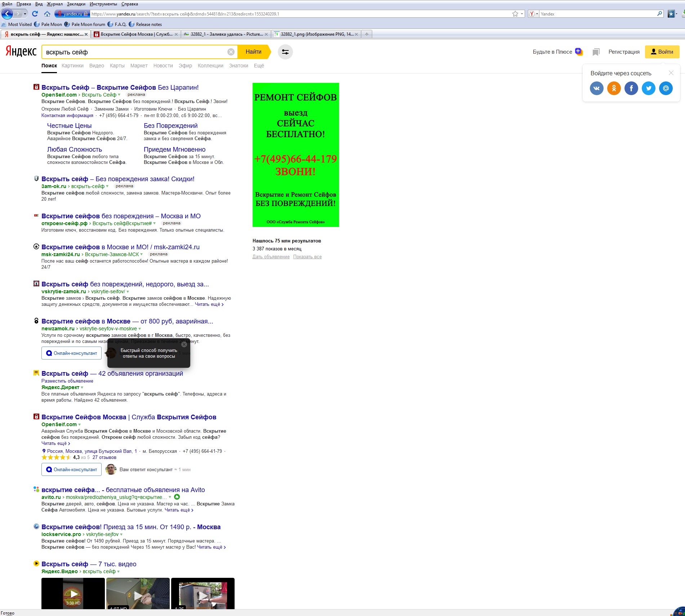Open the 'Честные Цены' sitelink

pos(69,126)
